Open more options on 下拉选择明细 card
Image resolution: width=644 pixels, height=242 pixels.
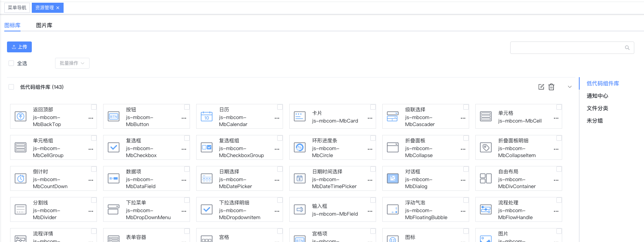coord(277,211)
